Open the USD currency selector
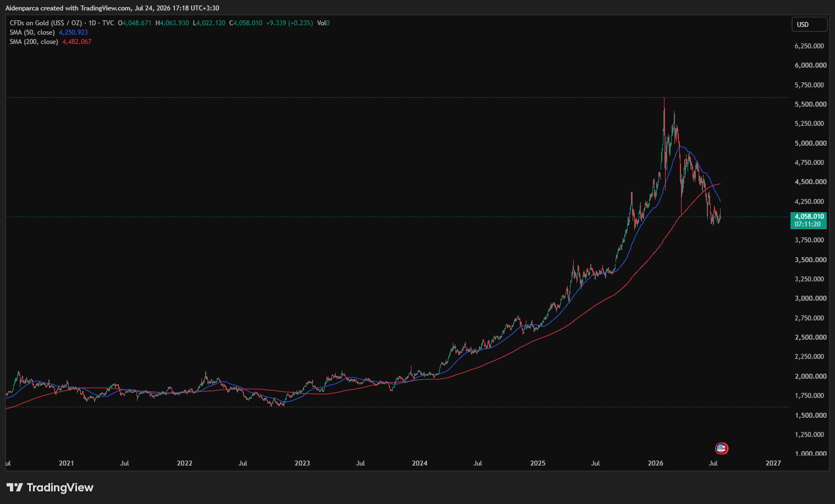Screen dimensions: 835x504 coord(809,24)
